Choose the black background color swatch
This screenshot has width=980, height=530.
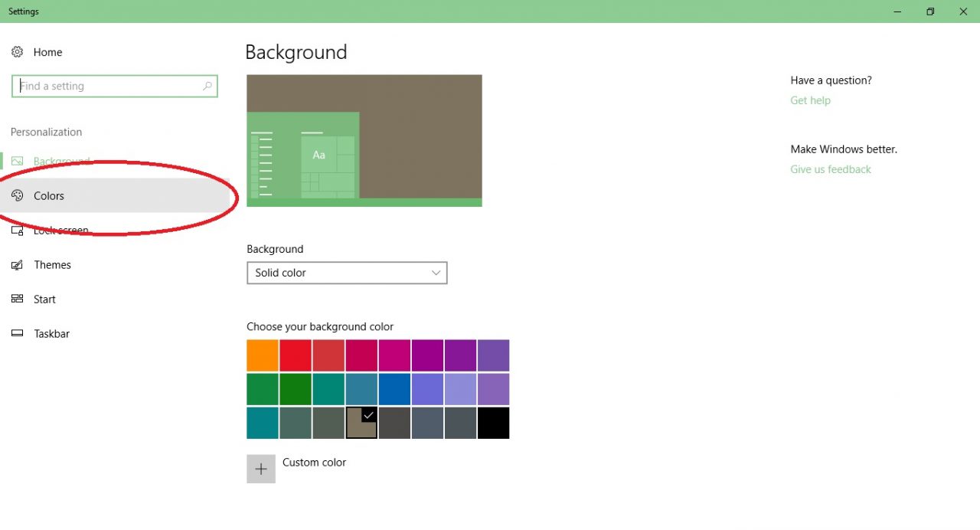(493, 423)
